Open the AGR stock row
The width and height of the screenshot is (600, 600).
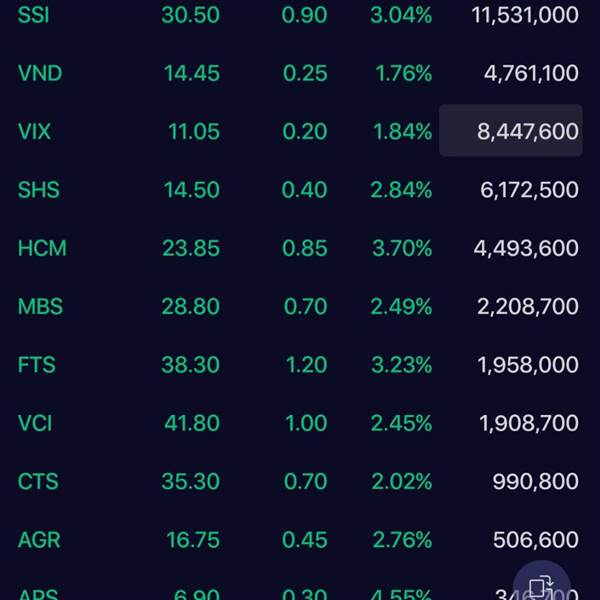click(39, 540)
